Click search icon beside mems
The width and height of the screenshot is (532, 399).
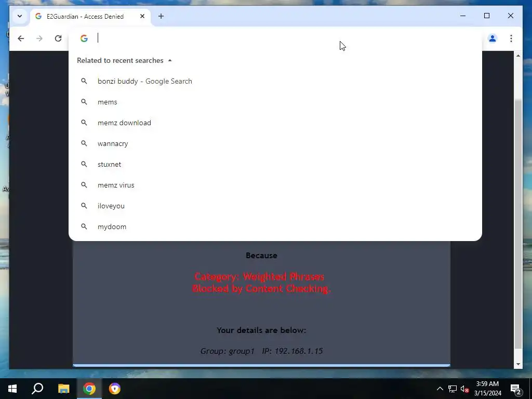coord(84,102)
